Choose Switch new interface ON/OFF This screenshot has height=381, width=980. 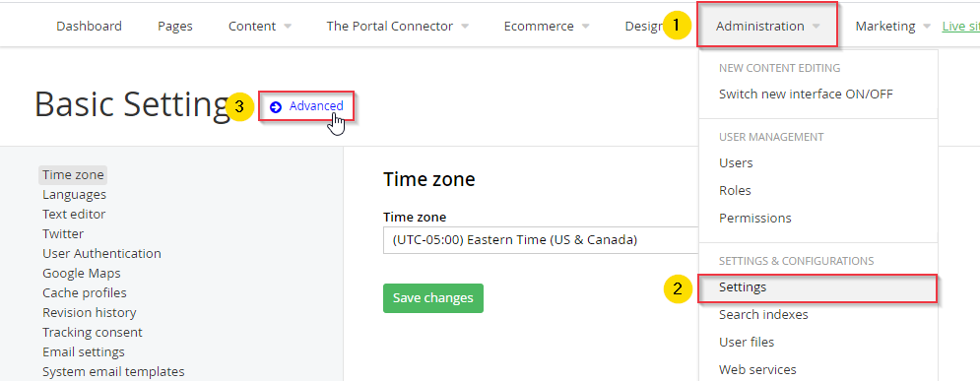tap(806, 95)
